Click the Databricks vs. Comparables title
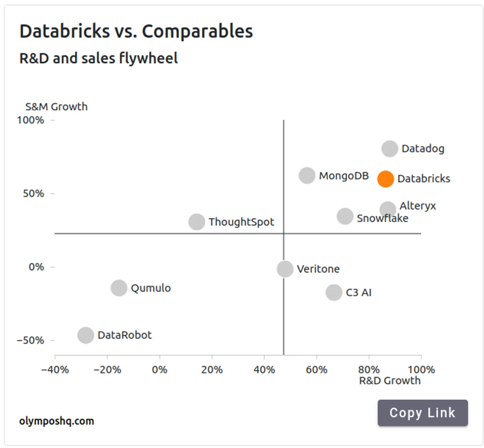Screen dimensions: 484x448 point(136,31)
